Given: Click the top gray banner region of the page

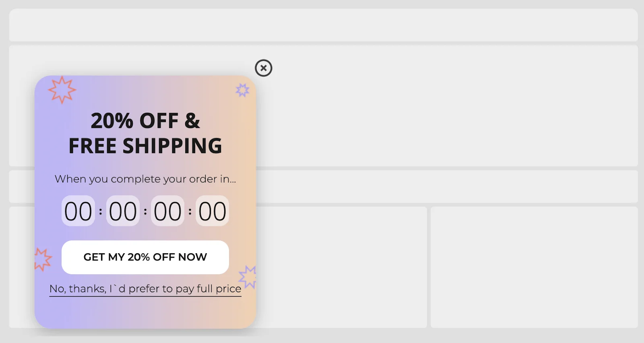Looking at the screenshot, I should click(x=322, y=24).
